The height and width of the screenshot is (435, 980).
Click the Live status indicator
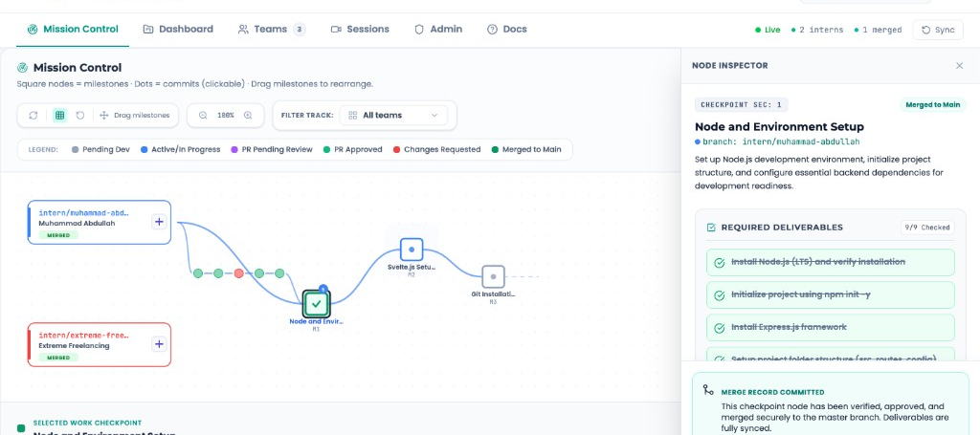(768, 30)
